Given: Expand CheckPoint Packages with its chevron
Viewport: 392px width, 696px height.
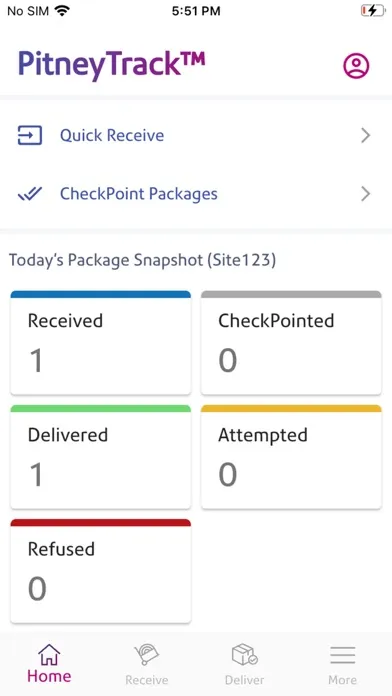Looking at the screenshot, I should [x=365, y=194].
